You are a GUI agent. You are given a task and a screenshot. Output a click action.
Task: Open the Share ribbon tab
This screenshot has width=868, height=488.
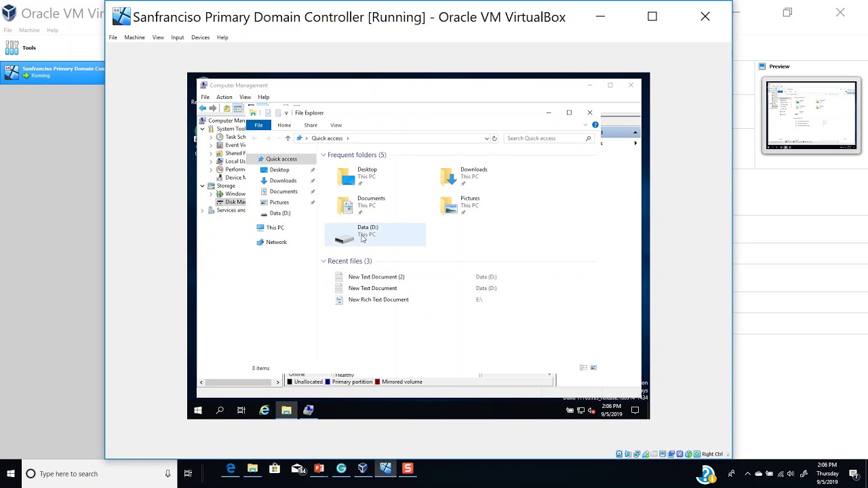[x=311, y=125]
